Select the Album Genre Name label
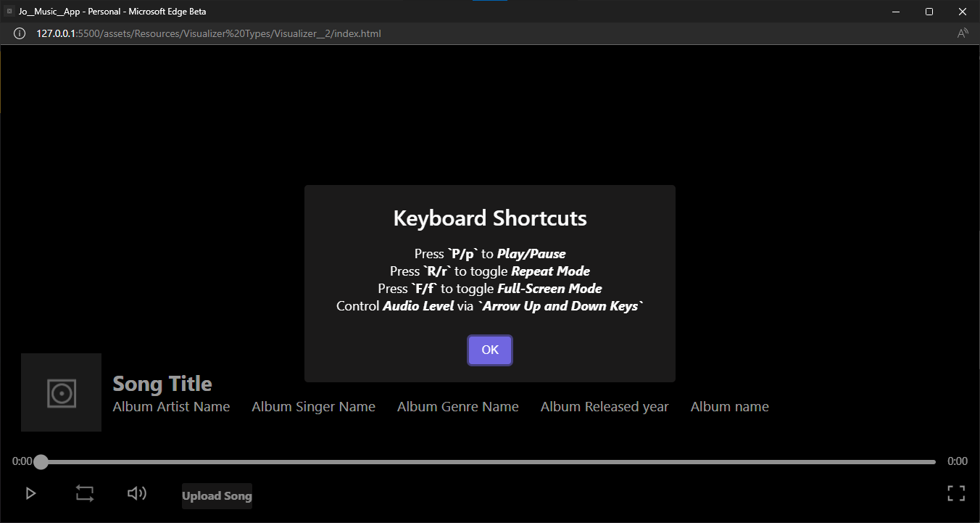 pos(457,406)
